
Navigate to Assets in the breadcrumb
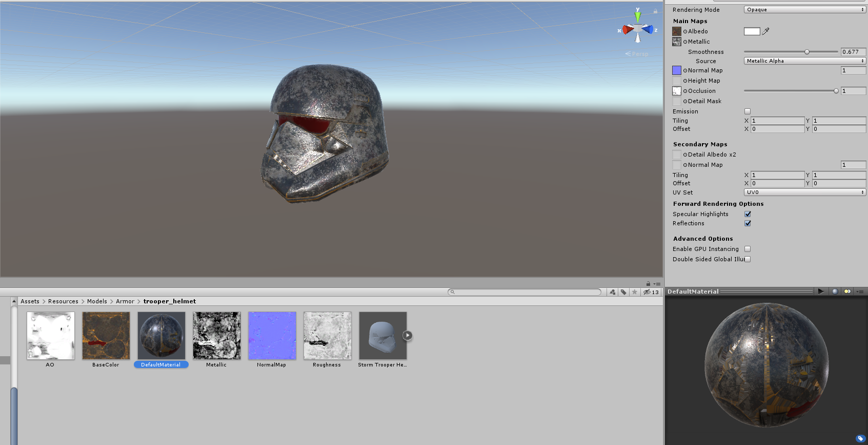[30, 301]
